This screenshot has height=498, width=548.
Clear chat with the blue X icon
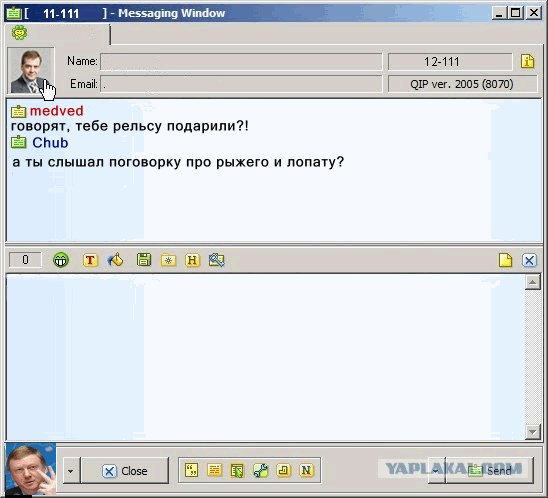point(529,260)
